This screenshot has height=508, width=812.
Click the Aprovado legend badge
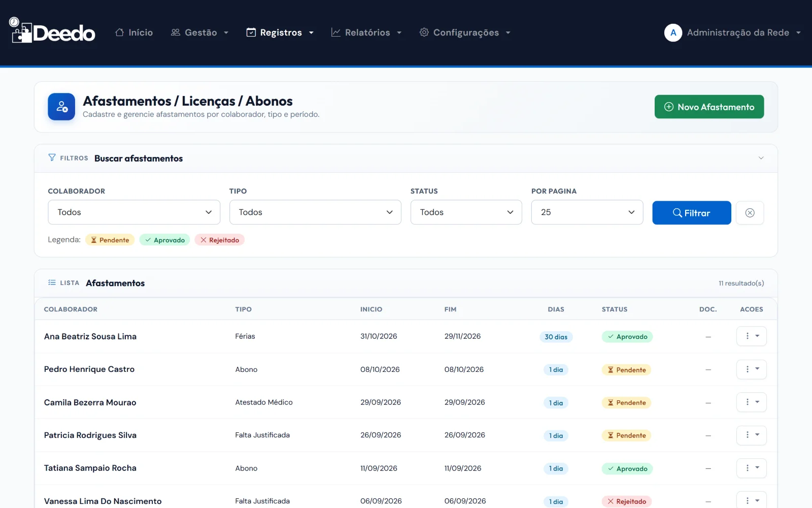164,240
